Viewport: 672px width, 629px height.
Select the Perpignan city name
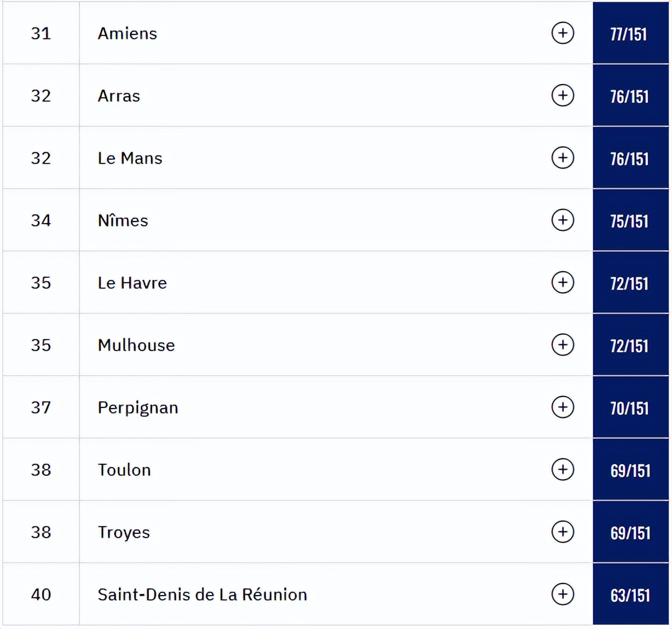[x=138, y=408]
